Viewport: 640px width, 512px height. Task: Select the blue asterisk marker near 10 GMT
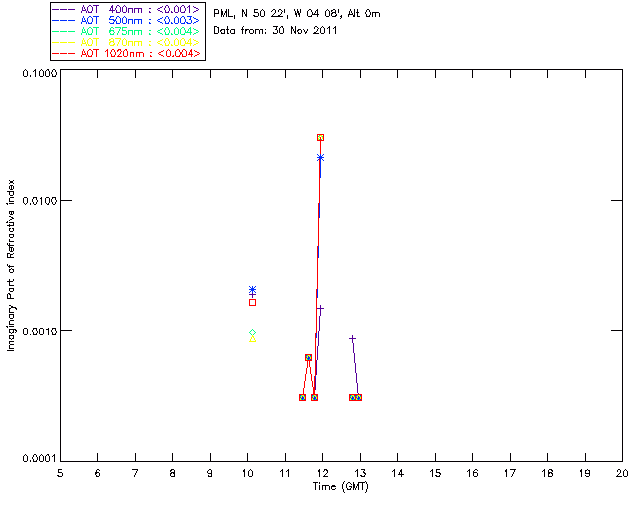coord(252,289)
